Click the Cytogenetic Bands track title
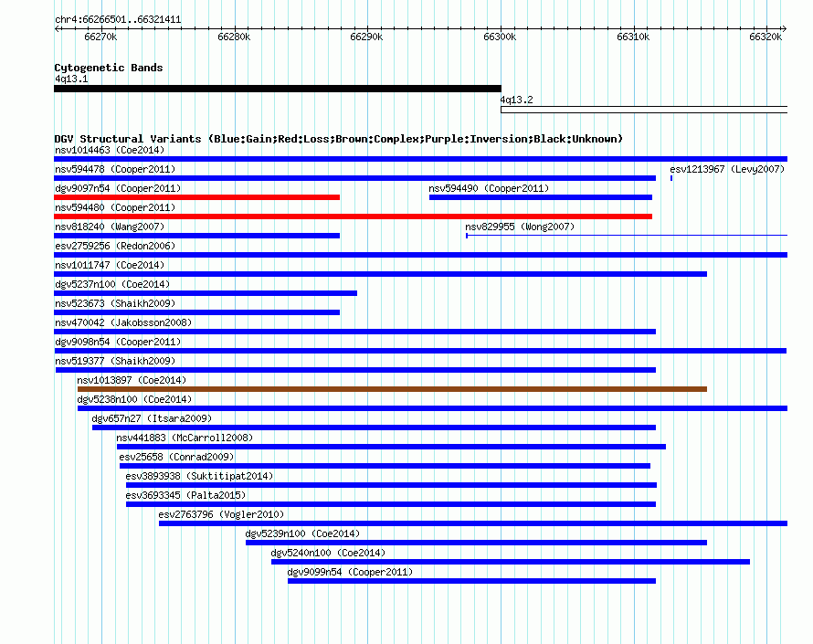The height and width of the screenshot is (644, 813). (109, 68)
